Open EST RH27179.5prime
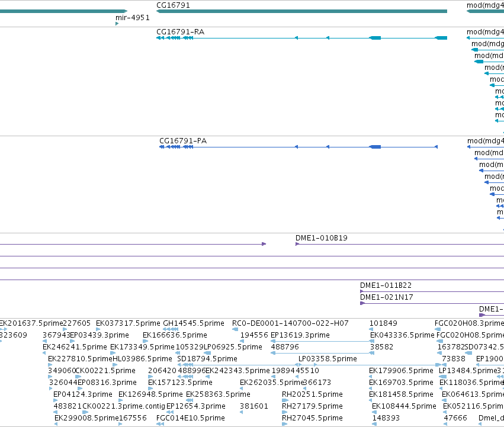504x427 pixels. pos(312,406)
